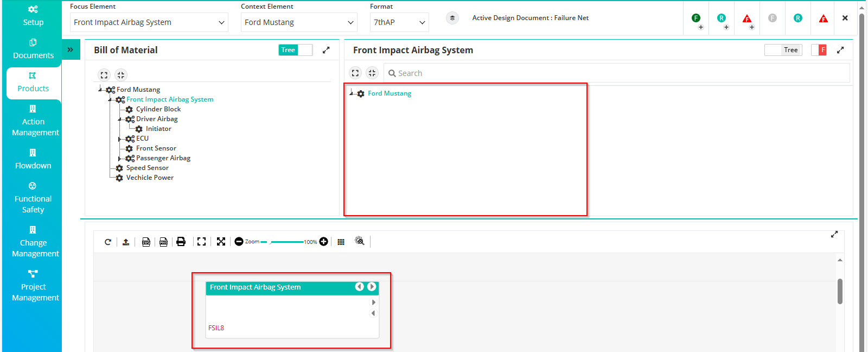This screenshot has height=352, width=868.
Task: Select Cylinder Block in the tree
Action: point(158,109)
